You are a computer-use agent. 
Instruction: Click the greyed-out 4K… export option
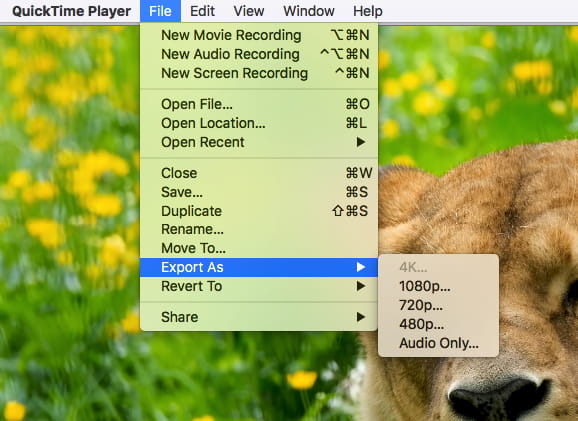tap(438, 267)
